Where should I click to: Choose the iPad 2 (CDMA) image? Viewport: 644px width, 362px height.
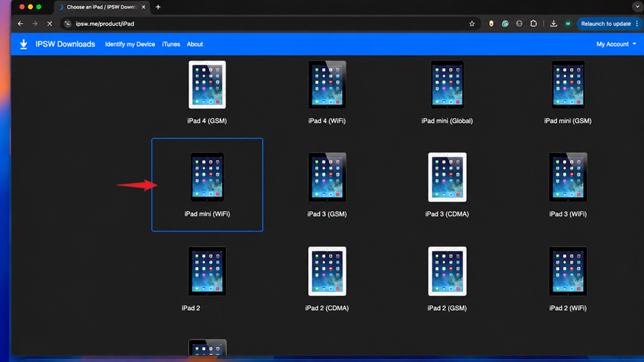(327, 271)
